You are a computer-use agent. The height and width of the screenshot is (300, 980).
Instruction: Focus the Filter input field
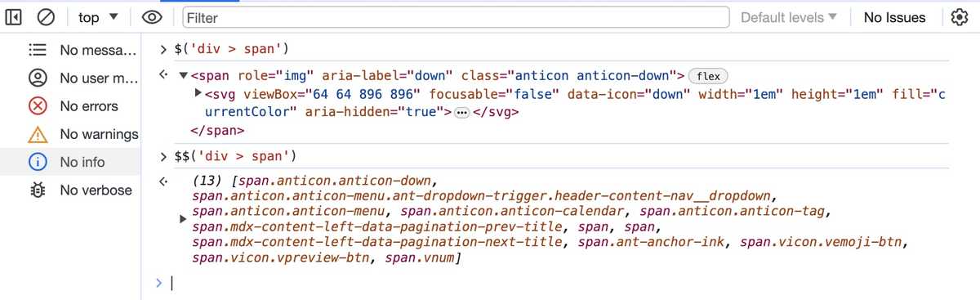(455, 17)
